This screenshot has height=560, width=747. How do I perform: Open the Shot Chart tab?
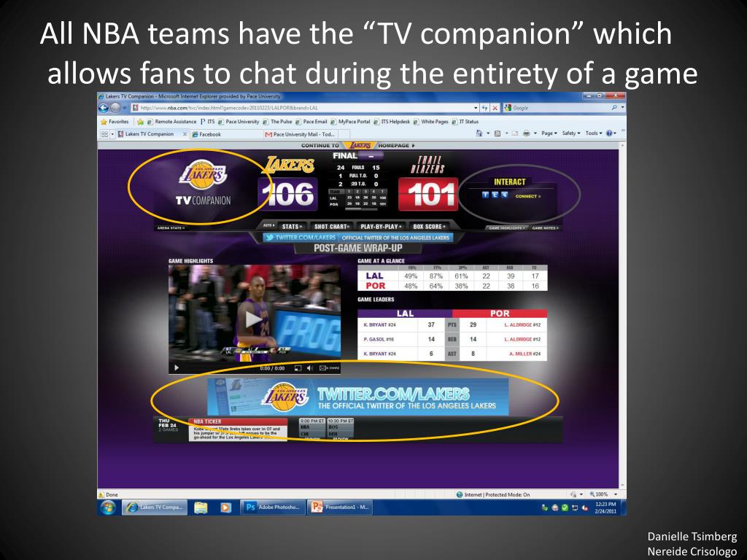[332, 227]
